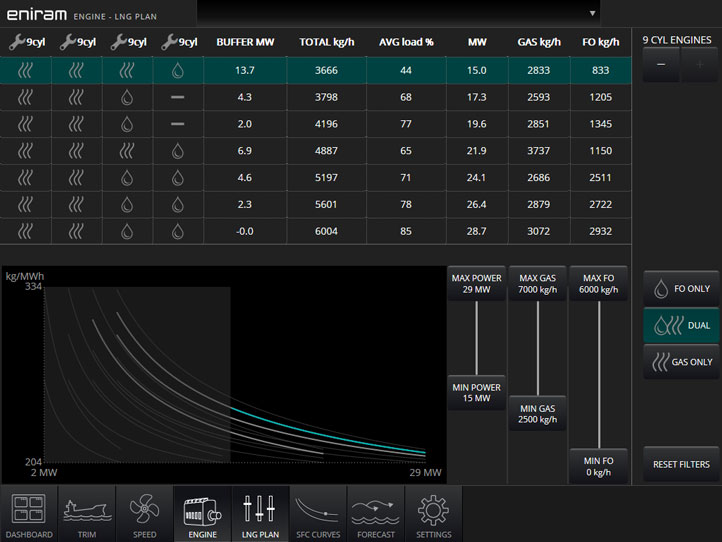
Task: Click the kg/MWh axis label
Action: coord(25,276)
